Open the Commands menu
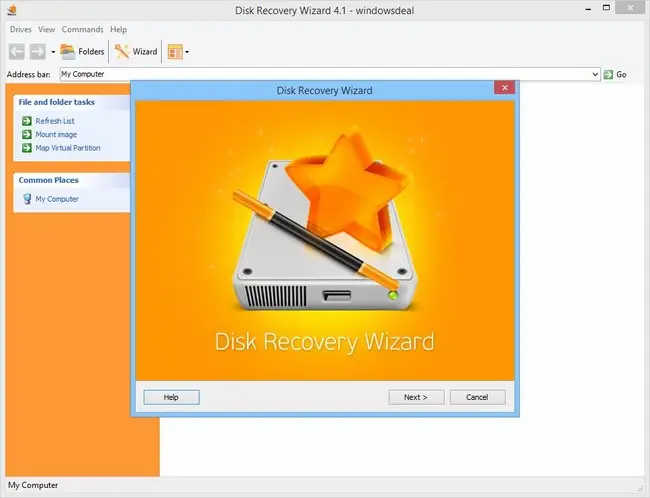Viewport: 650px width, 498px height. (82, 29)
